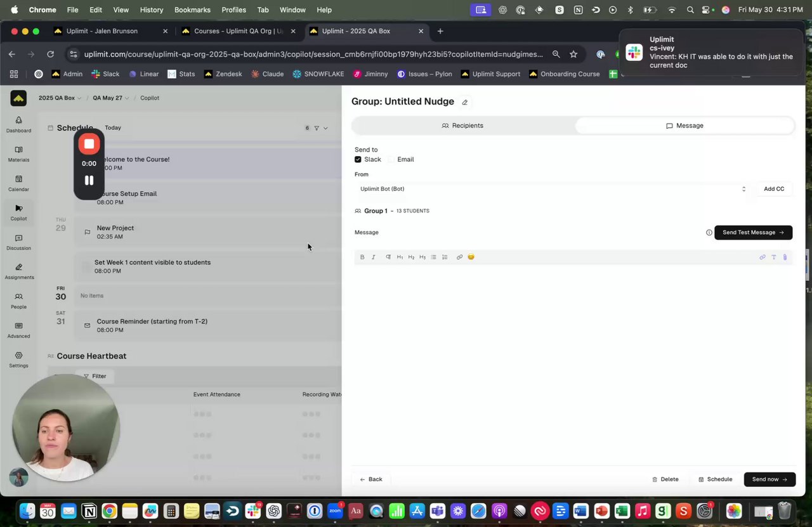
Task: Open Calendar in the left sidebar
Action: tap(18, 183)
